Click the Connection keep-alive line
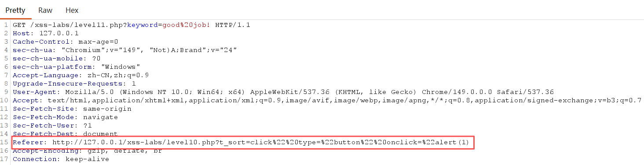 click(61, 159)
